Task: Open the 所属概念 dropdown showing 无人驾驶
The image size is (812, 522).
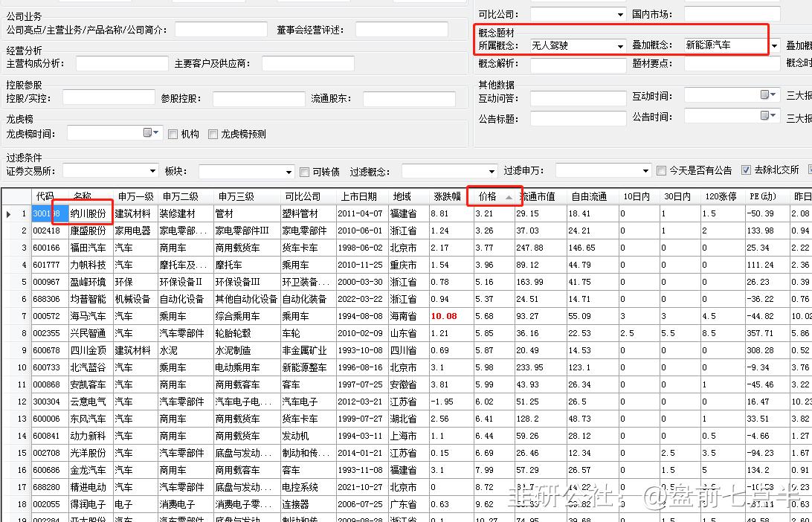Action: pos(623,45)
